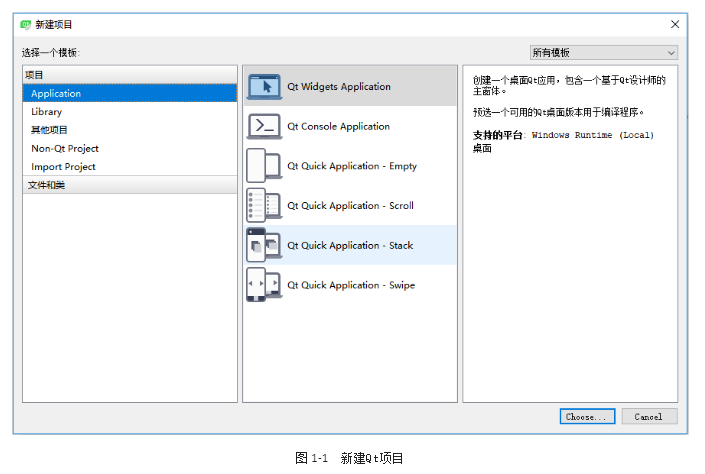705x474 pixels.
Task: Pick Qt Quick Application - Empty label
Action: point(352,166)
